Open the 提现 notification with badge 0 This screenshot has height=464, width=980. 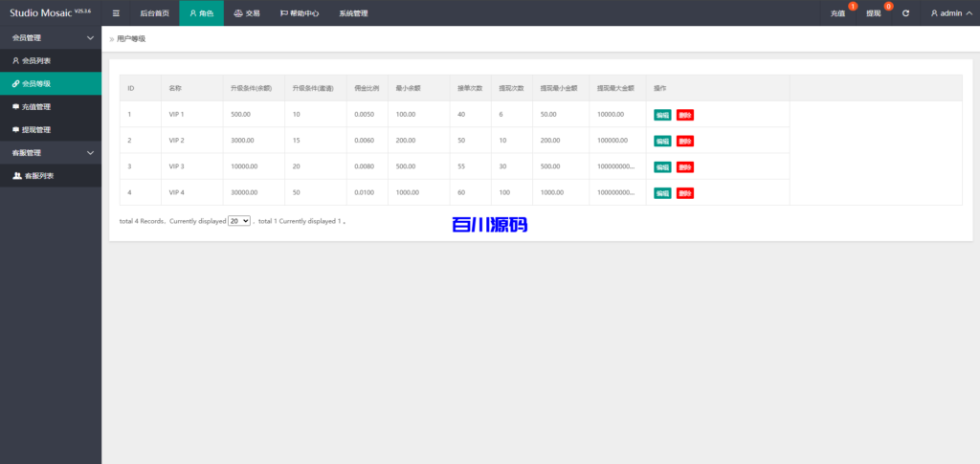coord(875,13)
